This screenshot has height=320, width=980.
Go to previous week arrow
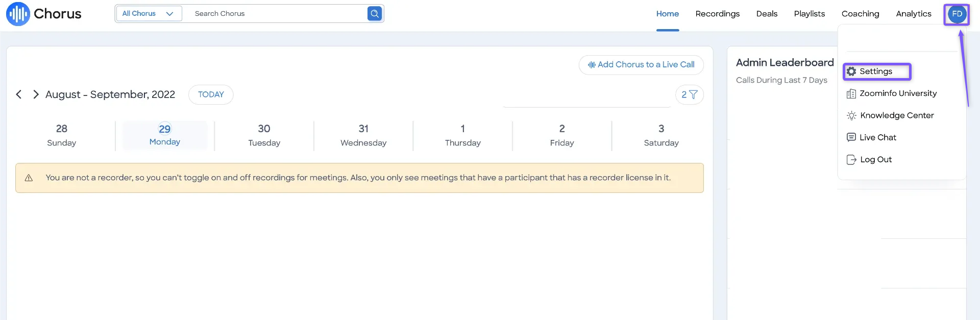19,94
